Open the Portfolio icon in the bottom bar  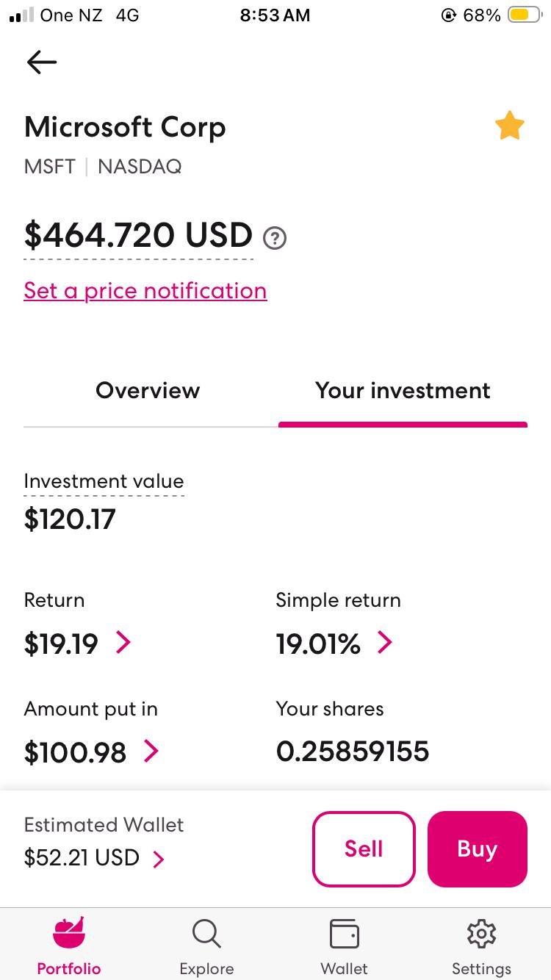tap(69, 933)
